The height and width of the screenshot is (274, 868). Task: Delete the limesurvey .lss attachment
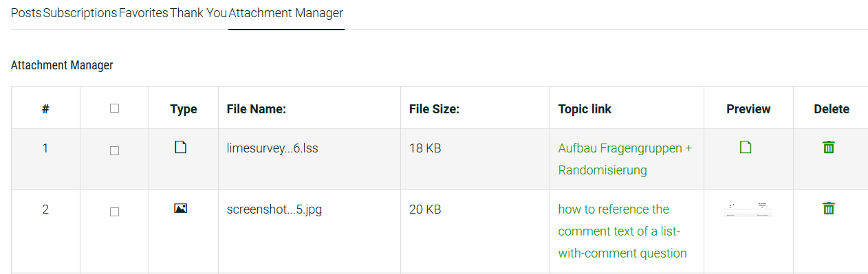tap(829, 147)
